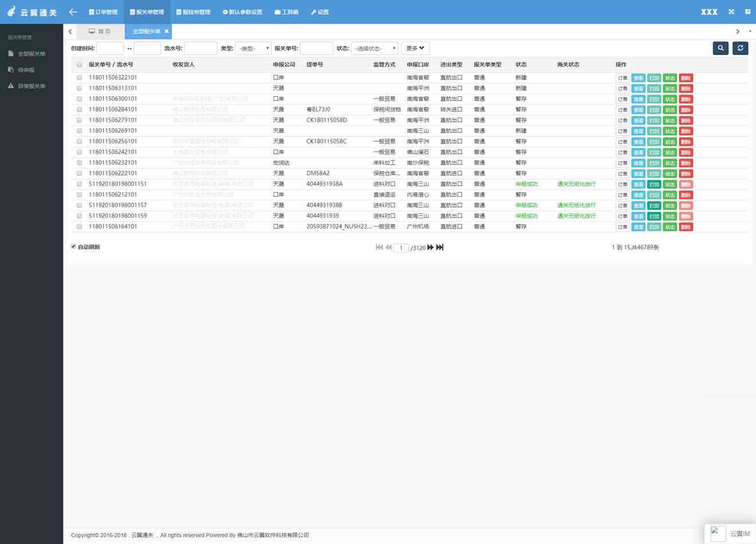The height and width of the screenshot is (544, 756).
Task: Go to the next page of results
Action: click(431, 248)
